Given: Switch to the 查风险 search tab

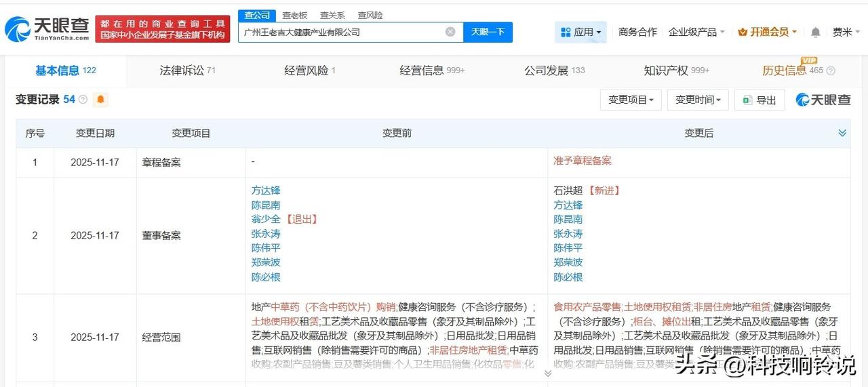Looking at the screenshot, I should 370,15.
